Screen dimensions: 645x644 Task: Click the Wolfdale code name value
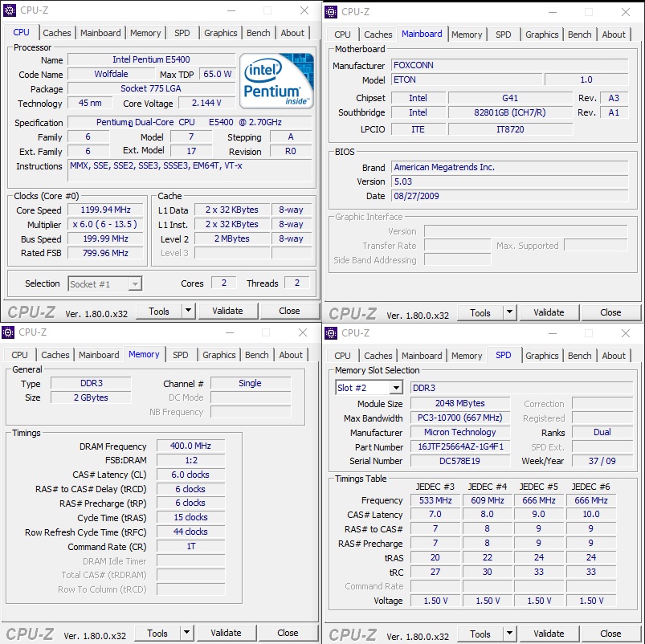click(x=111, y=74)
